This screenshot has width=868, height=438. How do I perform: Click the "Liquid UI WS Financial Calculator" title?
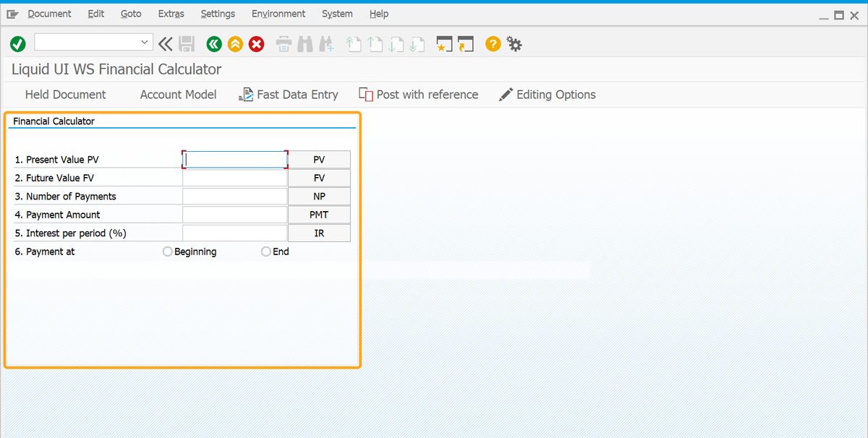tap(116, 69)
